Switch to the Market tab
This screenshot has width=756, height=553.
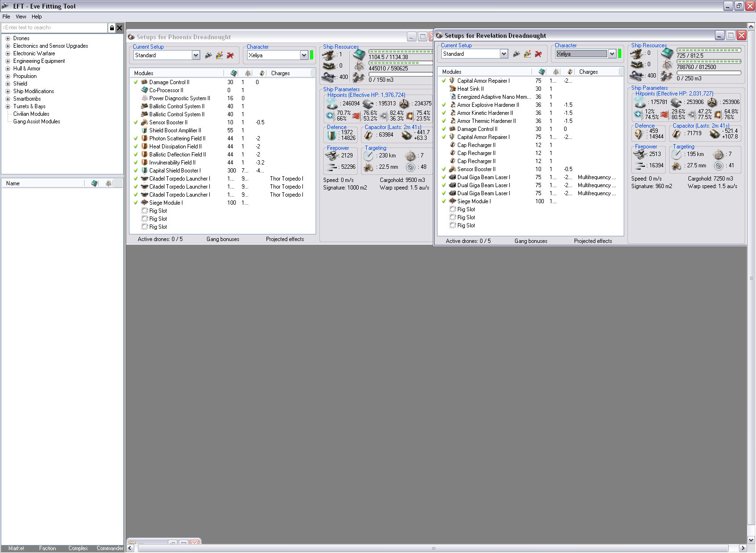16,548
